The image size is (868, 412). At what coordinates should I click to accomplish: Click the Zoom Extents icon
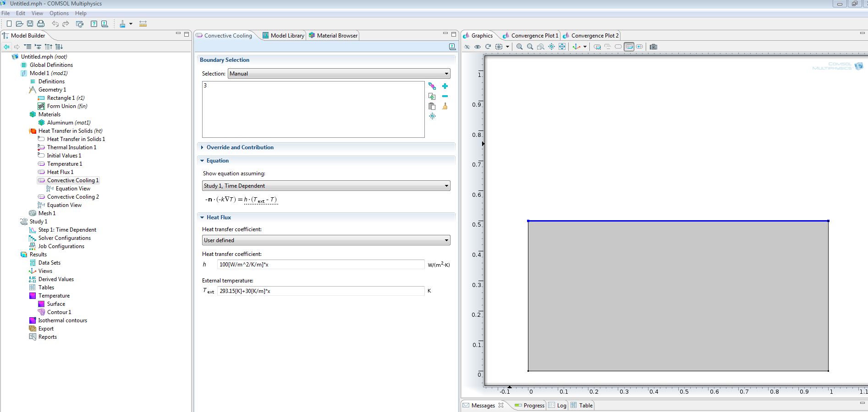pos(562,47)
